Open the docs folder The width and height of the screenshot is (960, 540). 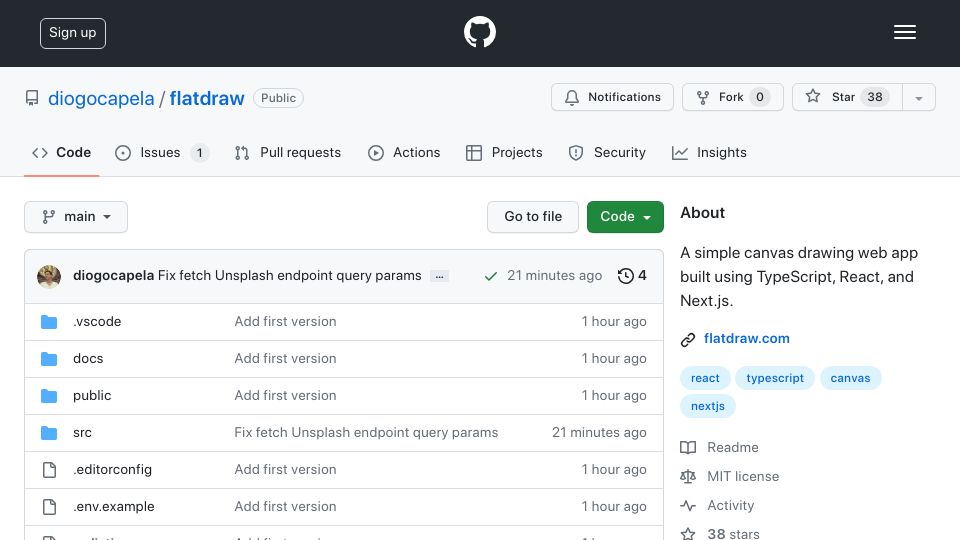[88, 358]
